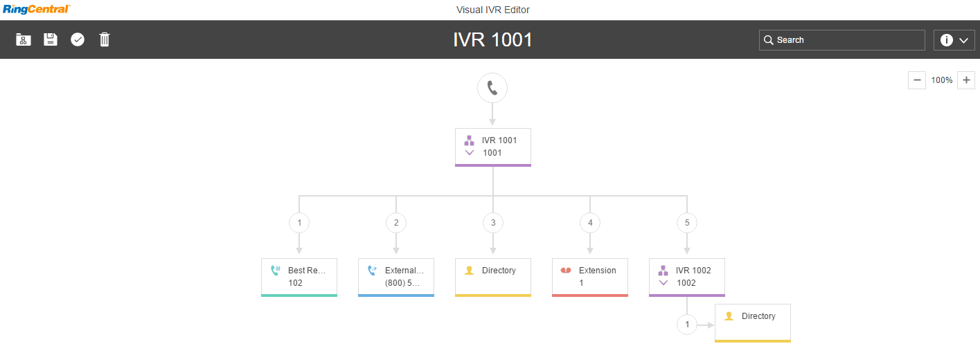Click the IVR 1002 menu tree icon
This screenshot has height=355, width=980.
663,271
